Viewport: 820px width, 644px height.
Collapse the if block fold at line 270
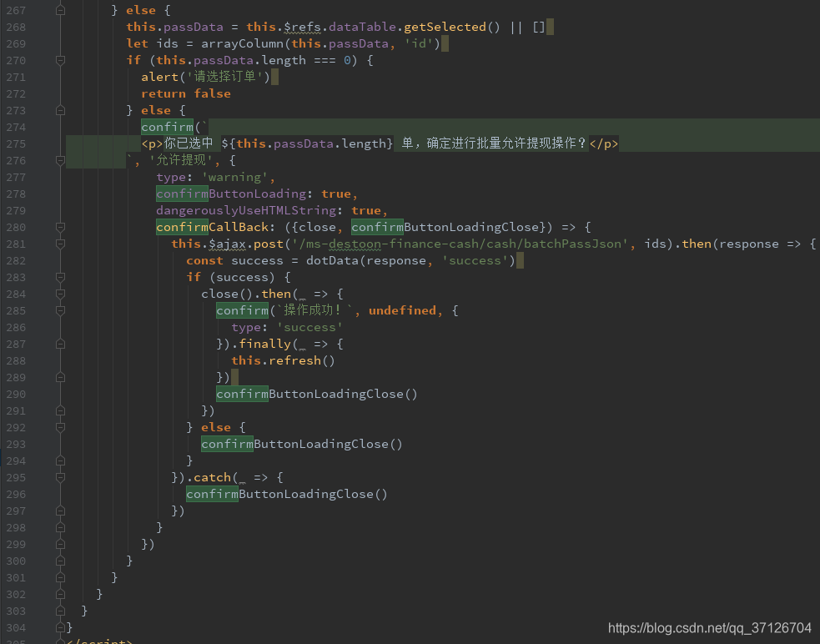click(61, 60)
